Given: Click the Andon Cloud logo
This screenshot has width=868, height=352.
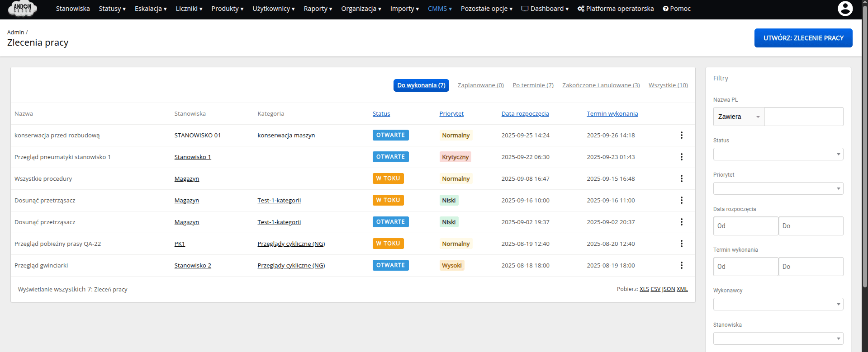Looking at the screenshot, I should point(22,9).
